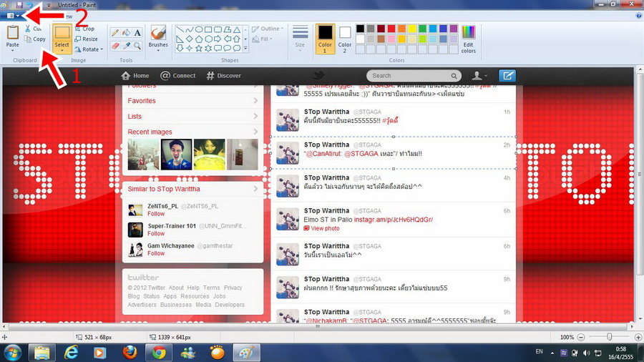Click the Windows Start button
This screenshot has width=644, height=362.
pyautogui.click(x=12, y=353)
